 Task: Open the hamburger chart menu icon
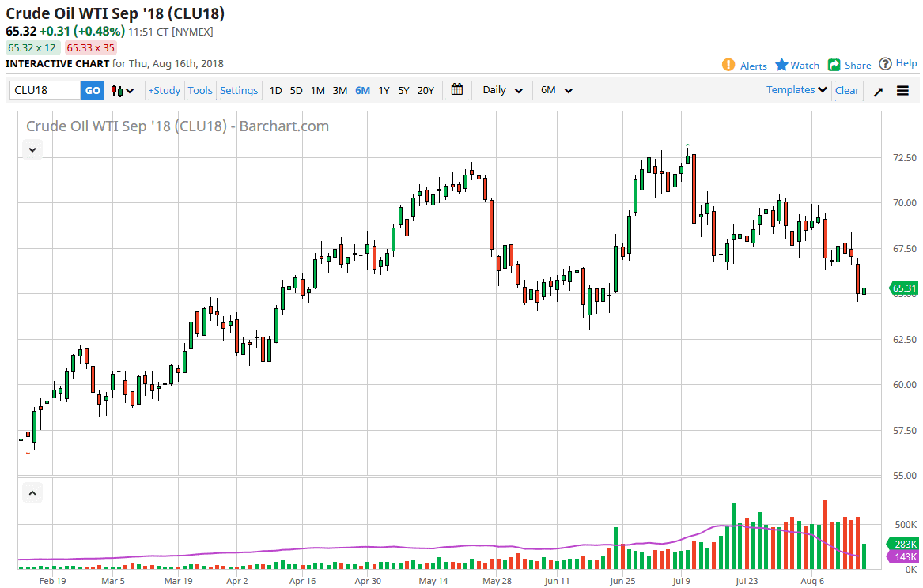click(x=902, y=90)
